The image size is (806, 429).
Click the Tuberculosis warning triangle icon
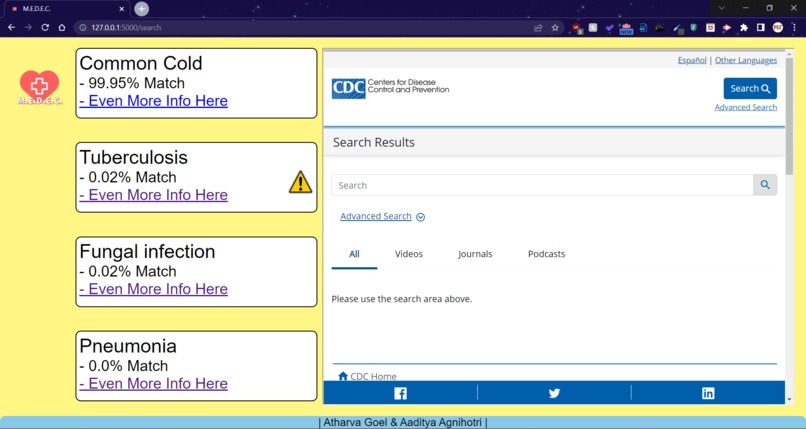300,182
